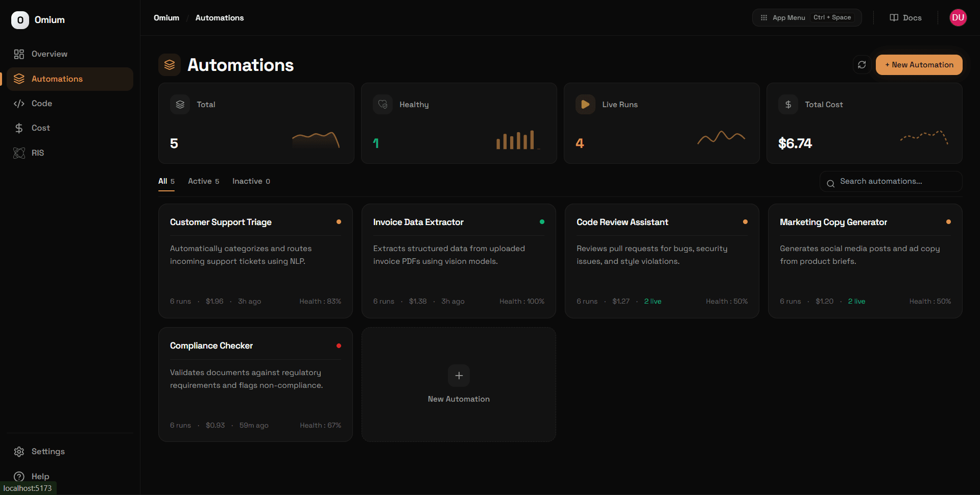The image size is (980, 495).
Task: Click the Healthy shield icon
Action: 383,104
